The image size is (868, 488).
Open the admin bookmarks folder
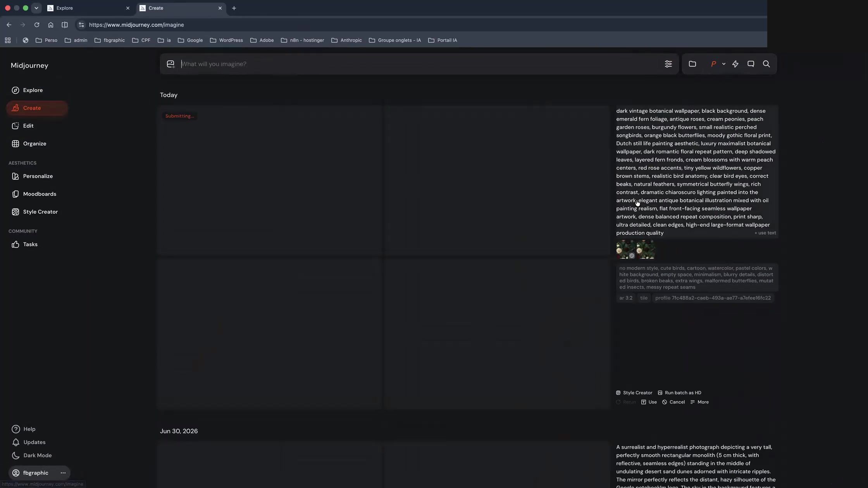tap(76, 40)
